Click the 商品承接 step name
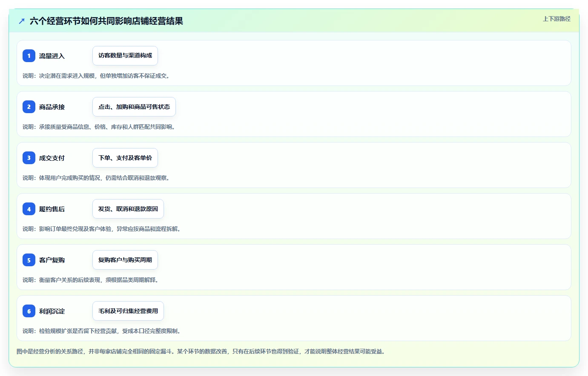The image size is (588, 376). [x=52, y=107]
